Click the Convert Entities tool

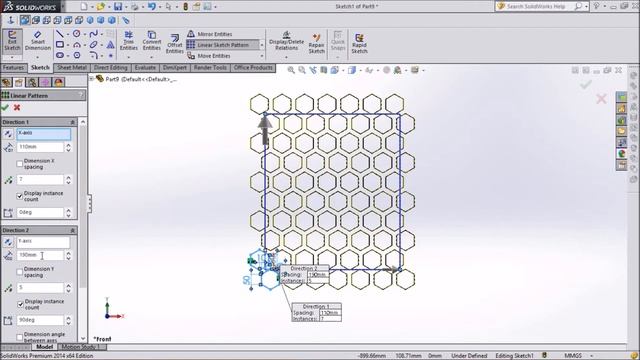[152, 41]
